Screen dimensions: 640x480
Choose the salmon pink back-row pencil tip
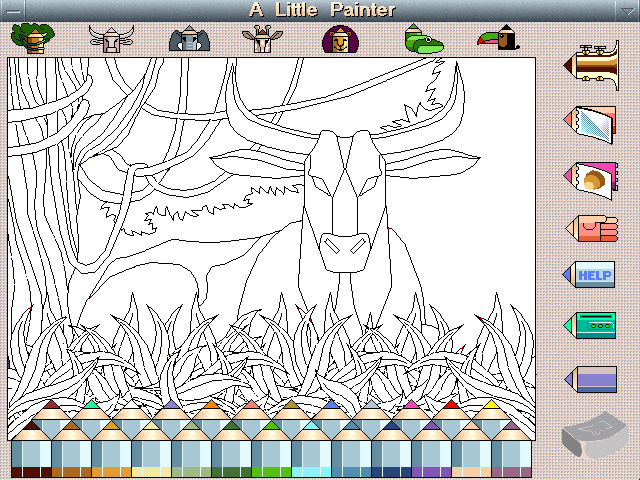pyautogui.click(x=251, y=407)
